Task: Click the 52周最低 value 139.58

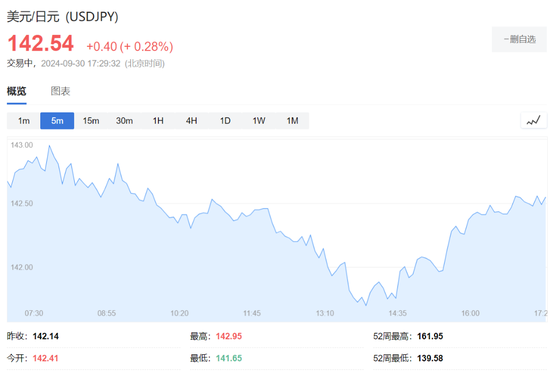Action: tap(430, 358)
